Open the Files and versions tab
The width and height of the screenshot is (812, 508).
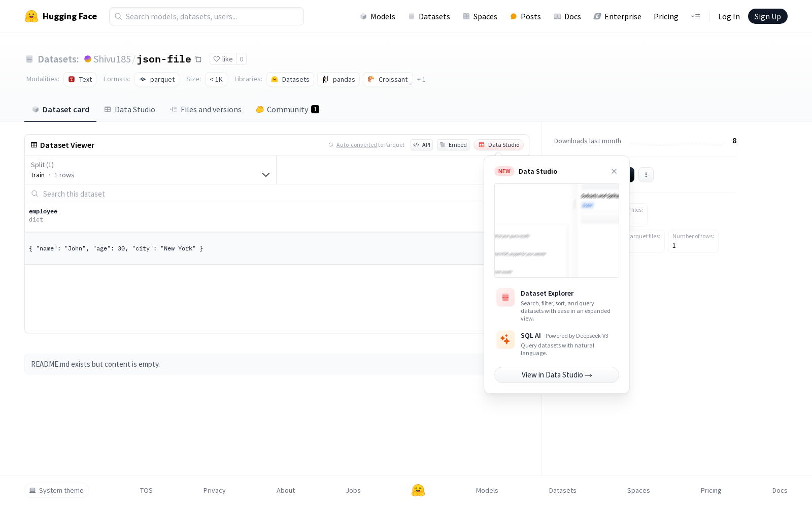coord(206,109)
